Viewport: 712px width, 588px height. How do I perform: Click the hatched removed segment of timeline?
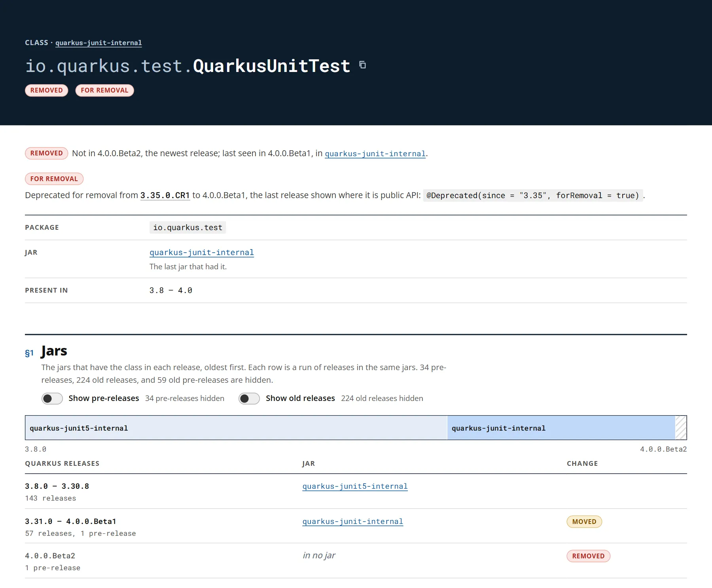pos(681,428)
